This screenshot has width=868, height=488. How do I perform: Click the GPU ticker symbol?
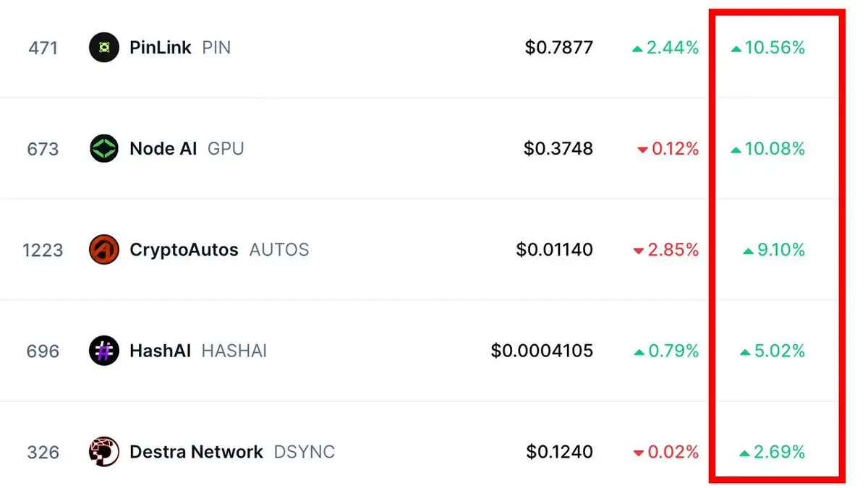(x=226, y=149)
